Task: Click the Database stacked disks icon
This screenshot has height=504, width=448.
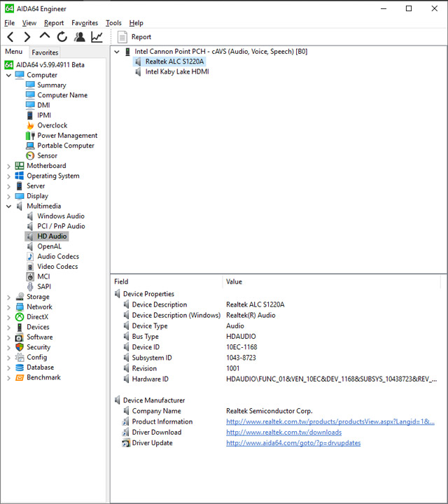Action: tap(20, 367)
